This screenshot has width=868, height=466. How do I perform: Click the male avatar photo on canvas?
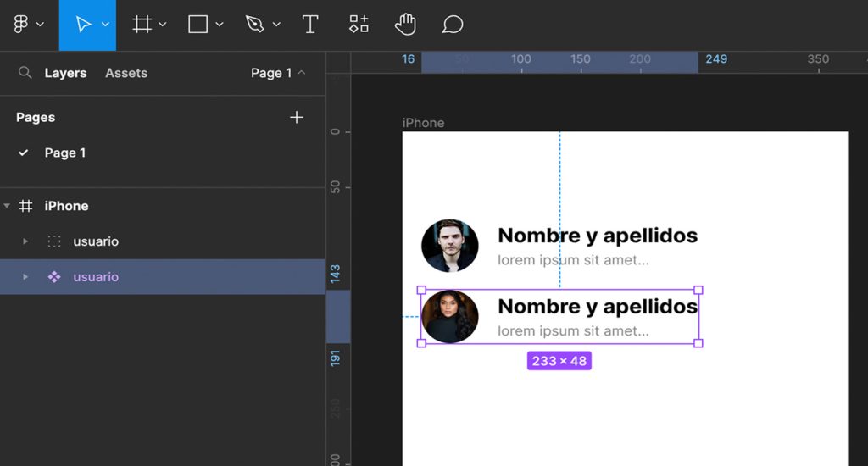point(450,246)
